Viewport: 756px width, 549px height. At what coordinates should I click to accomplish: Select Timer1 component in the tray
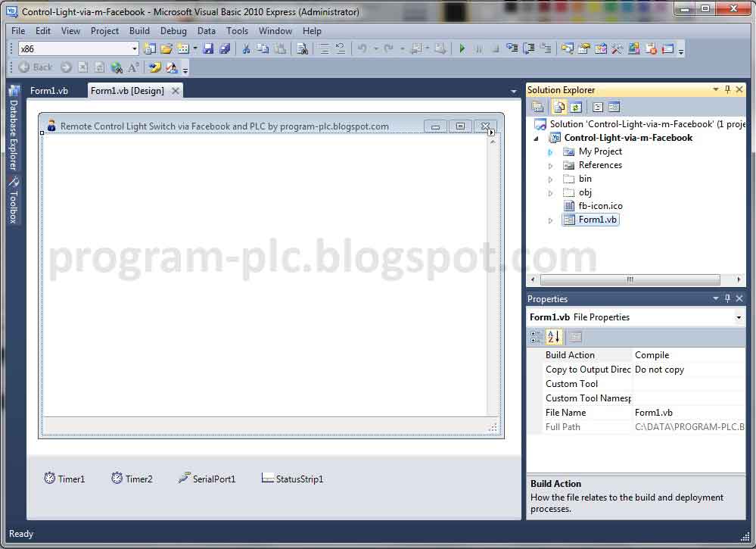64,479
